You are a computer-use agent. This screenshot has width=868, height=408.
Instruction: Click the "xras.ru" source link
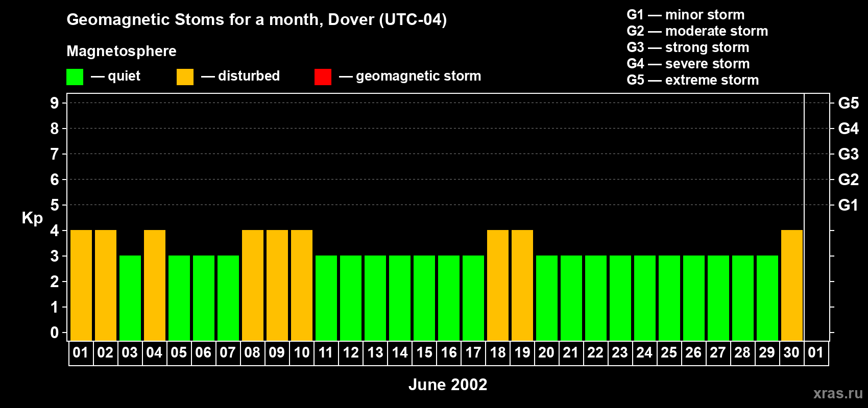(x=838, y=393)
